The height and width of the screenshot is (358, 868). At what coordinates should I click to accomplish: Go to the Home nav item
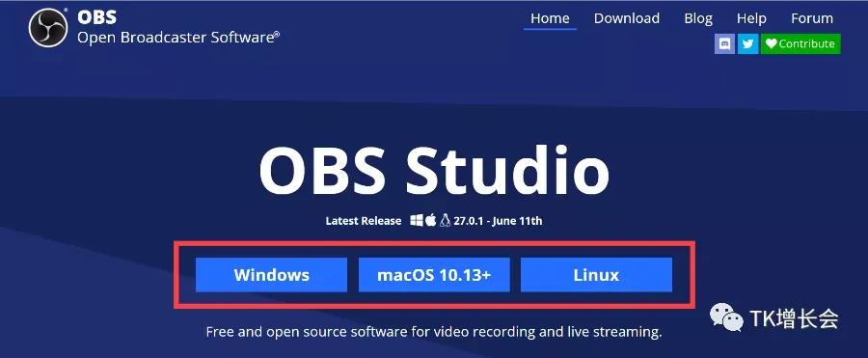(550, 19)
